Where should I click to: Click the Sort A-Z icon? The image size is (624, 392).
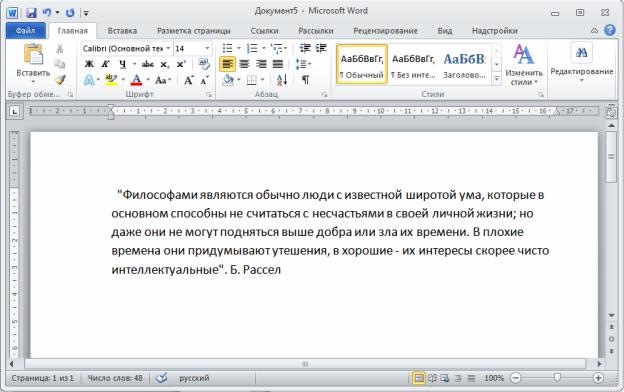282,80
